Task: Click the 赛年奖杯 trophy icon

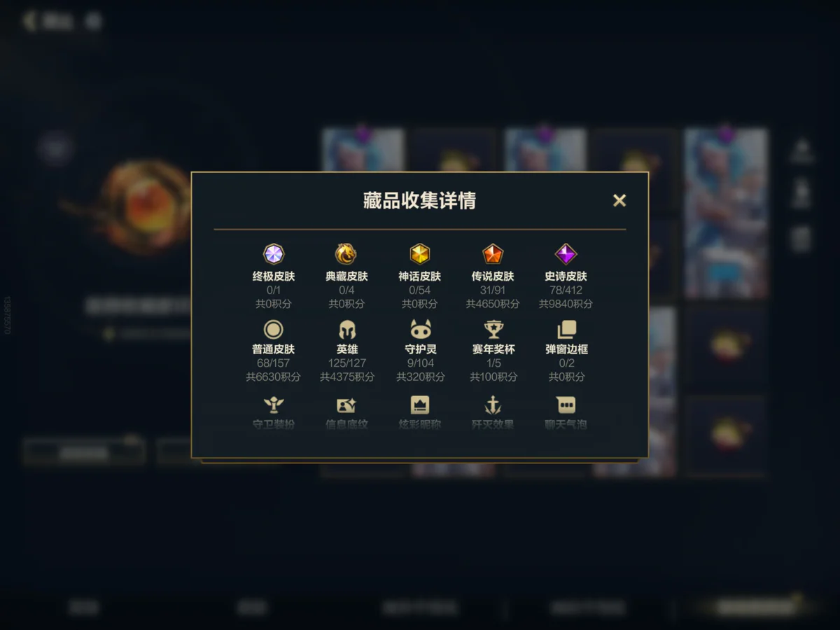Action: [x=493, y=329]
